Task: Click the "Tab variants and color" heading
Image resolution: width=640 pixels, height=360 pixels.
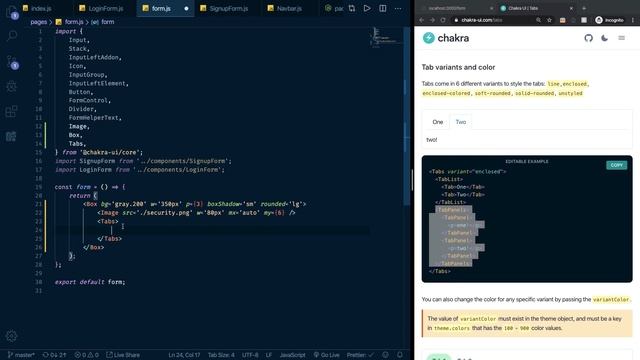Action: point(458,67)
